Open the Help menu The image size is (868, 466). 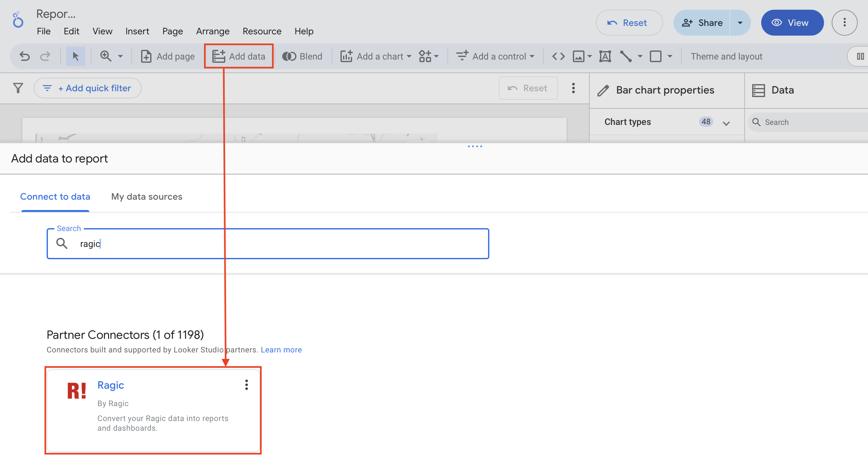tap(304, 31)
